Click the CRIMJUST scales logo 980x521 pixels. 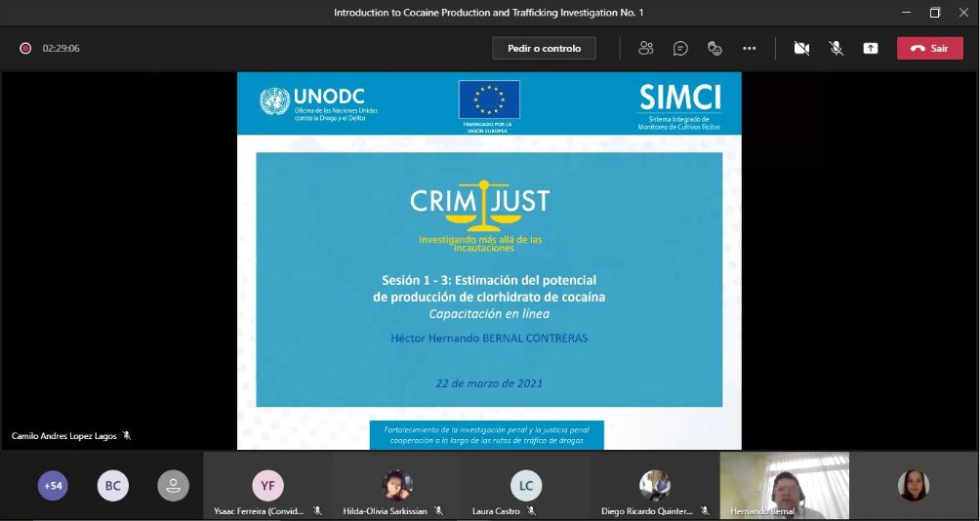point(480,205)
